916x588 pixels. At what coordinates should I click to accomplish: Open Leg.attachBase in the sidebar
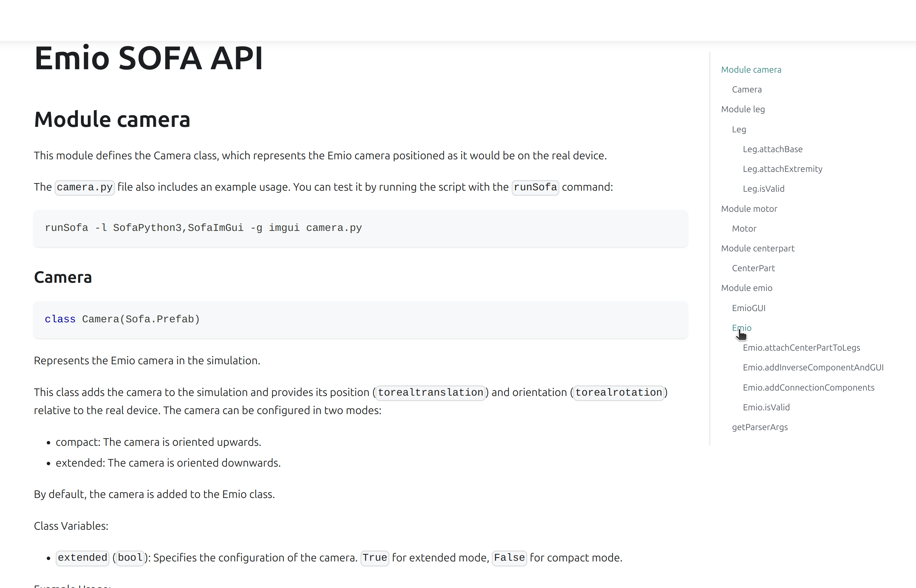click(x=772, y=149)
